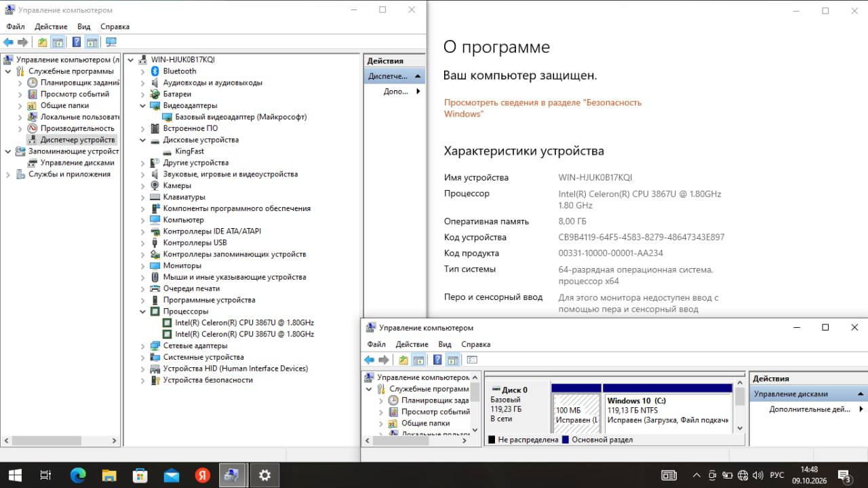Image resolution: width=868 pixels, height=488 pixels.
Task: Select the Basic Microsoft video adapter
Action: 241,117
